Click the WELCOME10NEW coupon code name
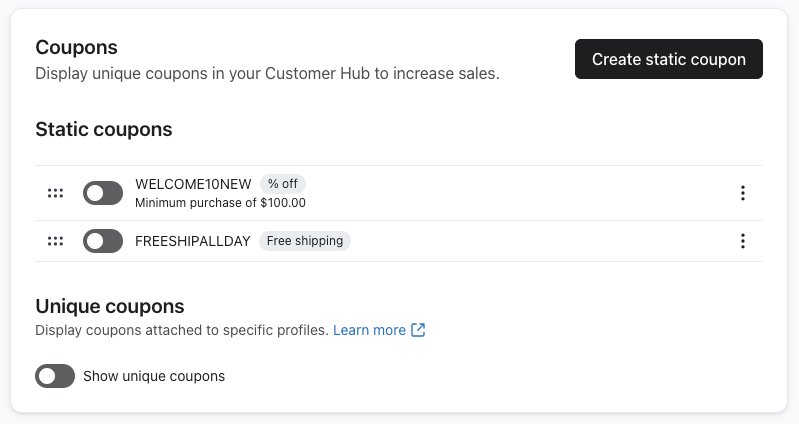Viewport: 799px width, 424px height. 194,184
